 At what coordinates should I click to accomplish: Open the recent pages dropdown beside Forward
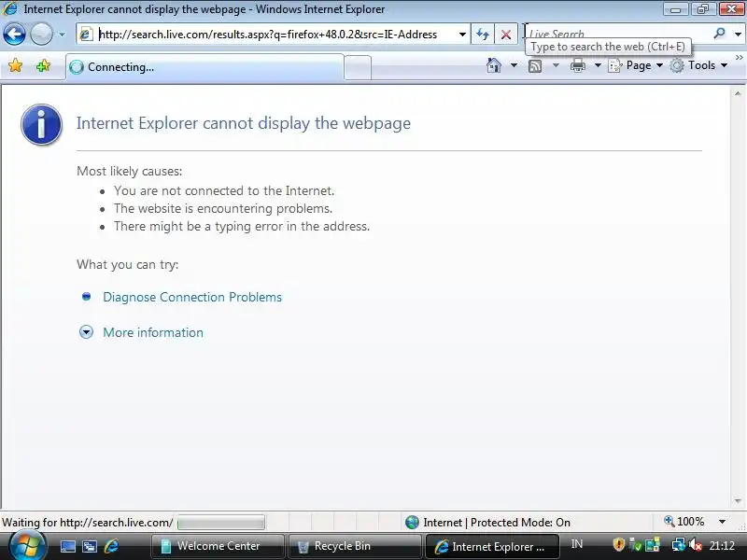click(x=62, y=35)
